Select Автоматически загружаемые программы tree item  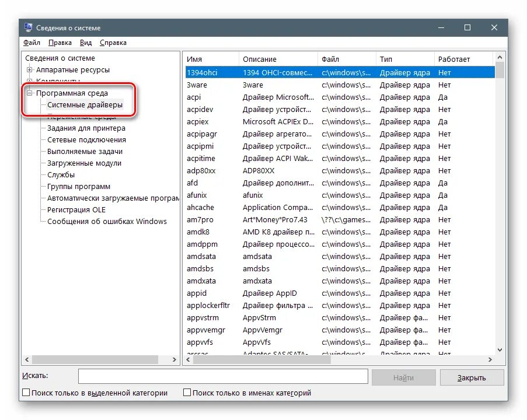click(113, 198)
